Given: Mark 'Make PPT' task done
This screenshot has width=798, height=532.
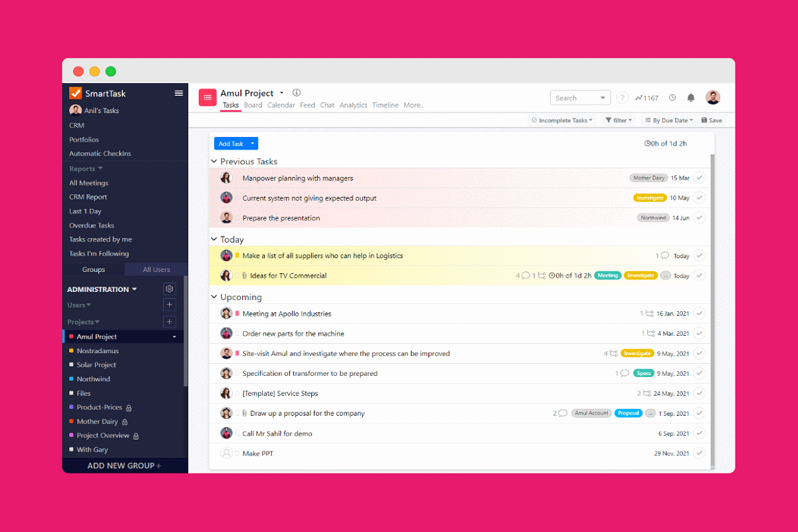Looking at the screenshot, I should tap(699, 453).
